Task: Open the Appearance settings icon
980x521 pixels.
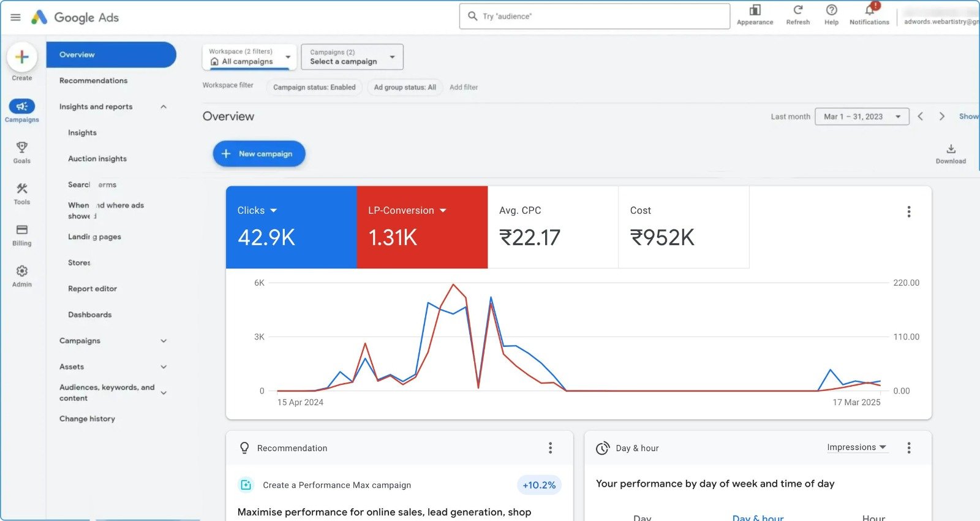Action: (755, 10)
